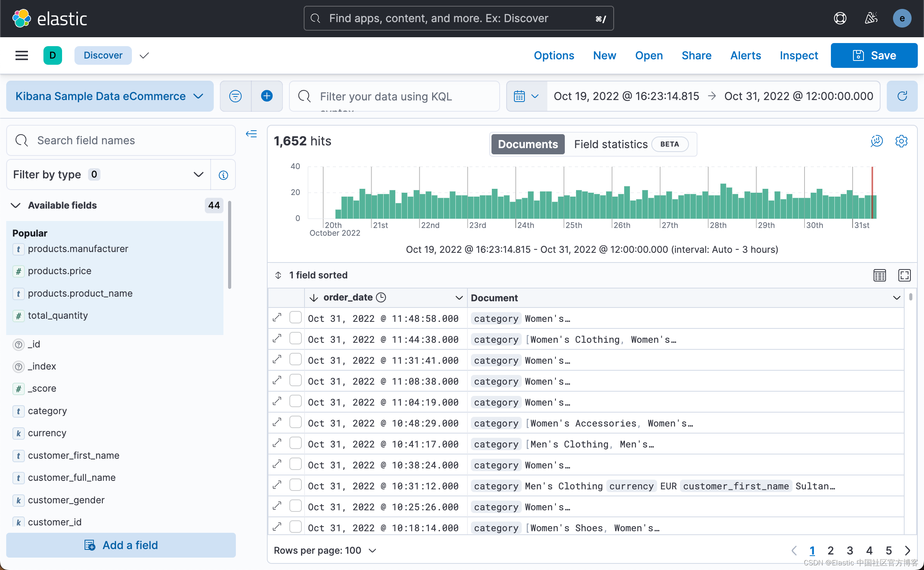The width and height of the screenshot is (924, 570).
Task: Edit the histogram visualization in Lens
Action: (x=877, y=141)
